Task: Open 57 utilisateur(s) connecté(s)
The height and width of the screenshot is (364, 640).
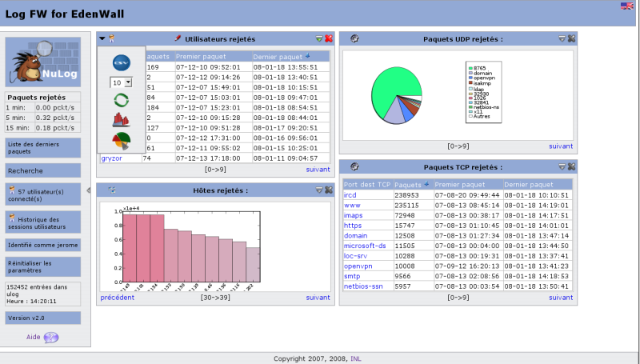Action: point(43,194)
